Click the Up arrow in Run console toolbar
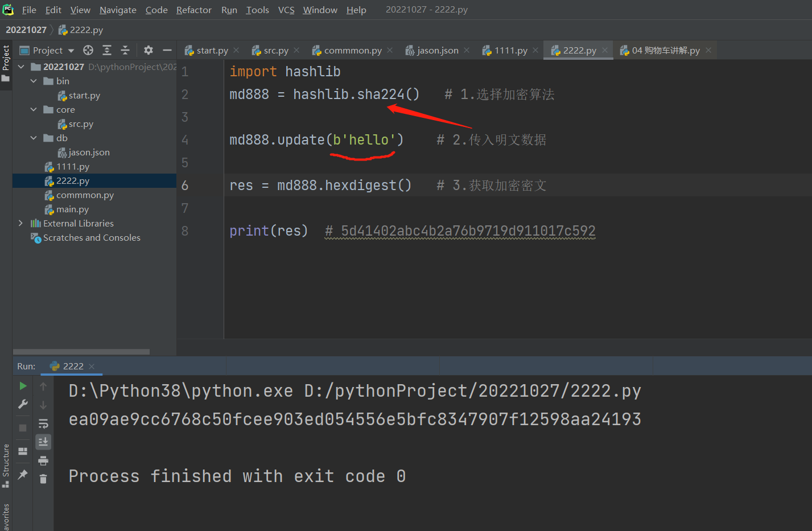Image resolution: width=812 pixels, height=531 pixels. 43,386
